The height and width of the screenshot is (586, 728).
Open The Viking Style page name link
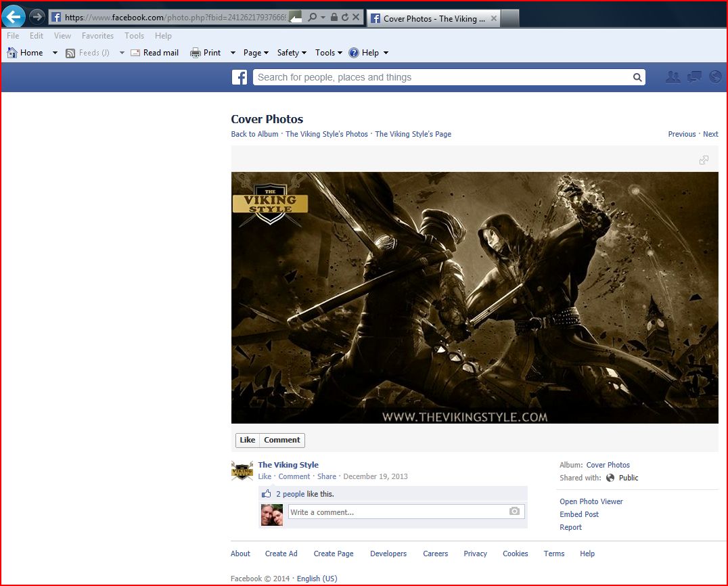pos(288,465)
